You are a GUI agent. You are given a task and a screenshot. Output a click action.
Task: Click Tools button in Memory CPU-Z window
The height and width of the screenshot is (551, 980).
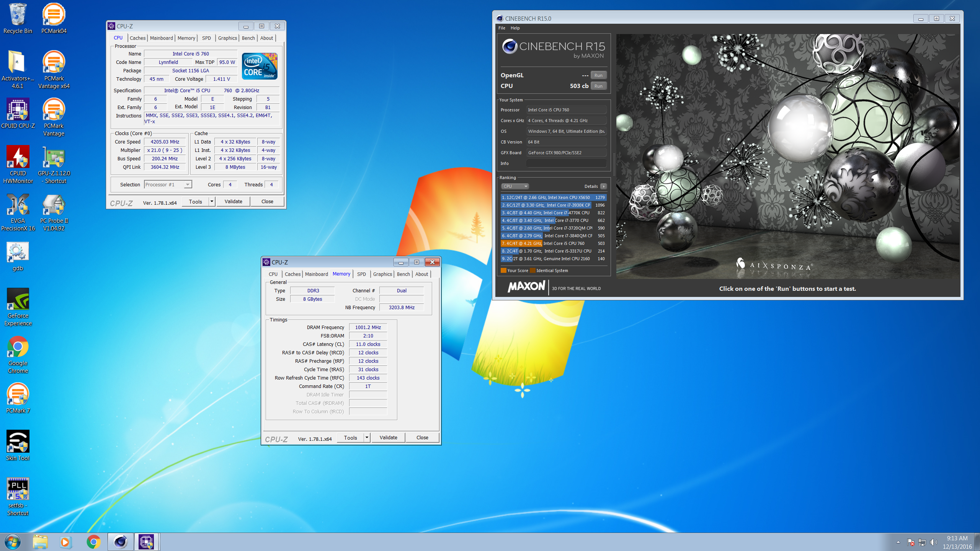tap(350, 437)
